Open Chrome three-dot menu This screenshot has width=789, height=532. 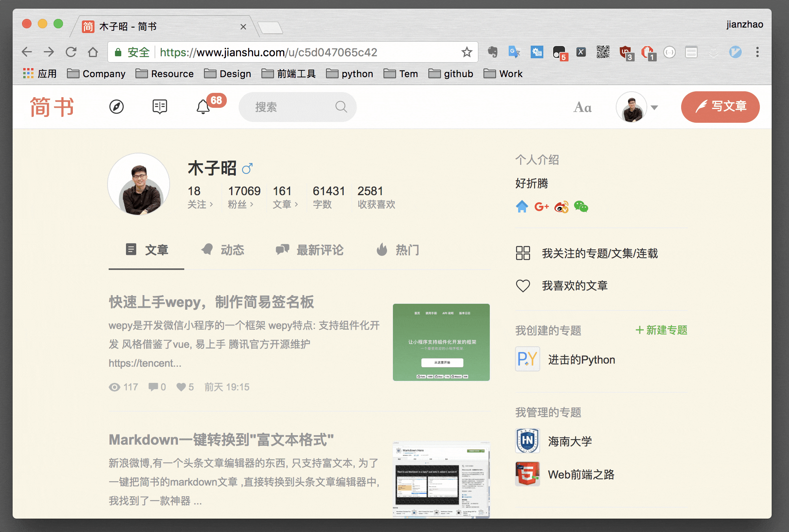click(757, 52)
